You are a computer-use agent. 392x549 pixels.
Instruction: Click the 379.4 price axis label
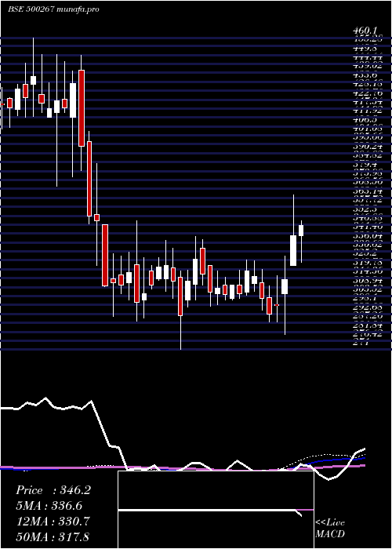[365, 164]
